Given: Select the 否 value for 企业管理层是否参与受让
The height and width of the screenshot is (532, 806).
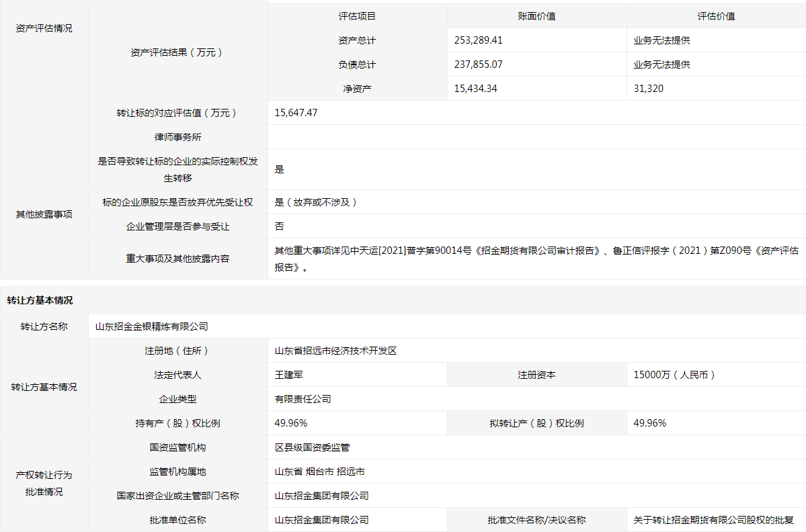Looking at the screenshot, I should click(279, 226).
